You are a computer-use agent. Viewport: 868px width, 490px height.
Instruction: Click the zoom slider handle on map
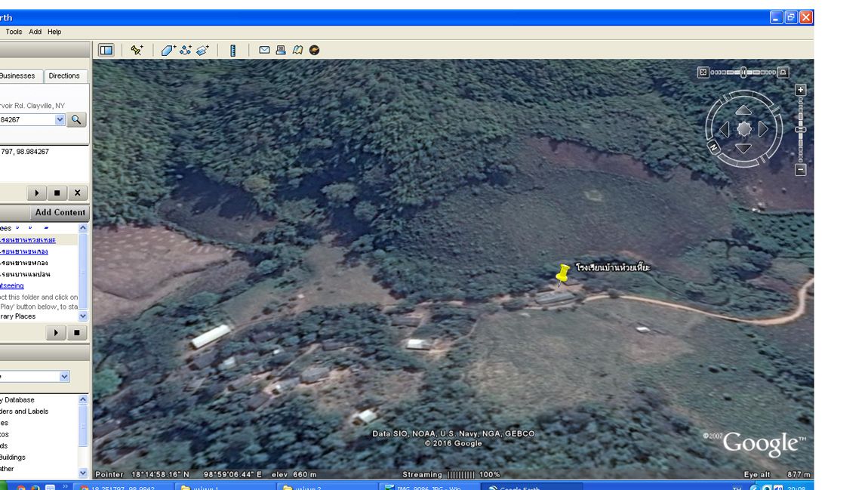pyautogui.click(x=801, y=129)
